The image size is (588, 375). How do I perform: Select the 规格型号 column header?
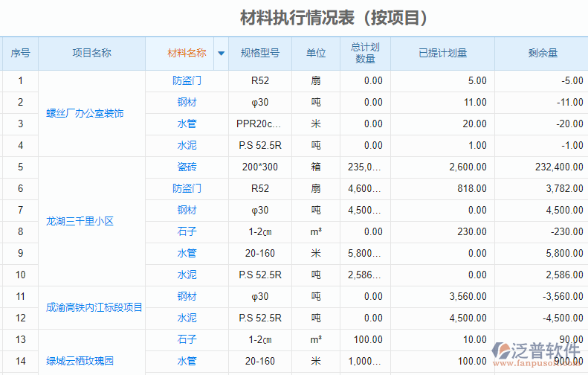pos(259,54)
